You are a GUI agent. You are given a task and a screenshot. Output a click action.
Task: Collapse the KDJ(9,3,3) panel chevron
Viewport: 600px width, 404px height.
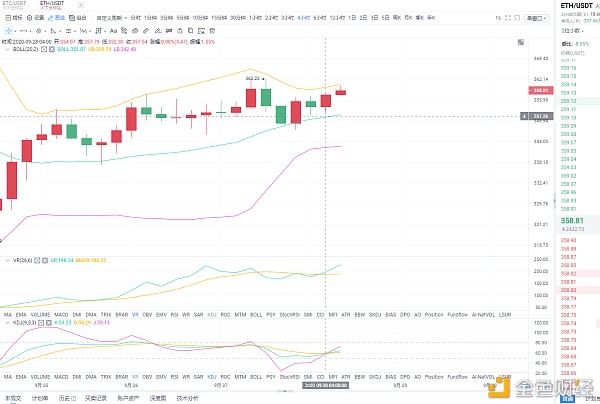pos(7,323)
